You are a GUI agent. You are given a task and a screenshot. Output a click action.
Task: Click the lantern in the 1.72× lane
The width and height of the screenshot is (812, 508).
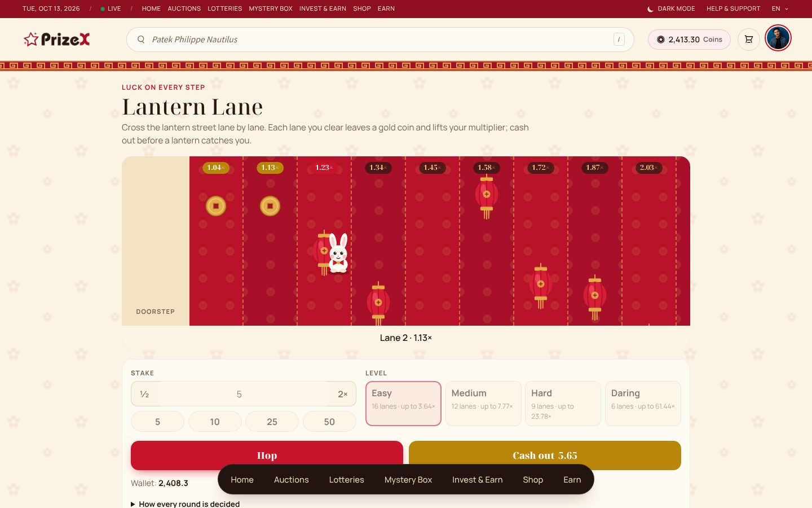[x=541, y=286]
